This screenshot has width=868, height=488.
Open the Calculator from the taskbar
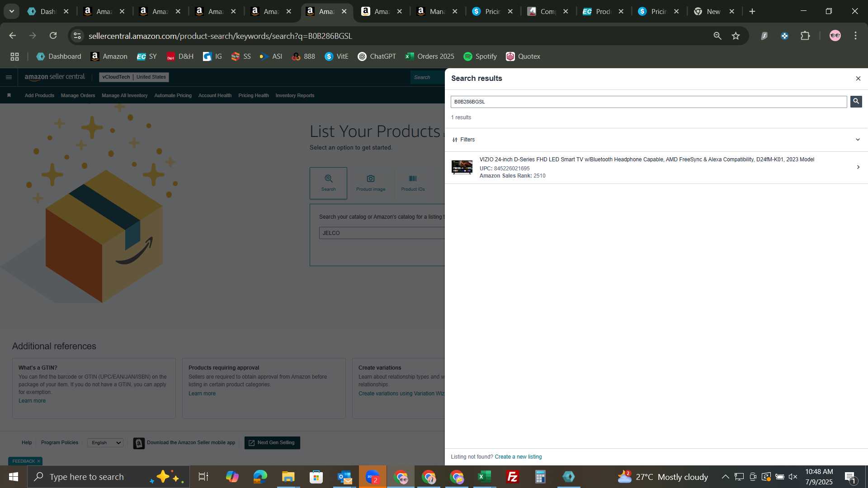click(541, 477)
